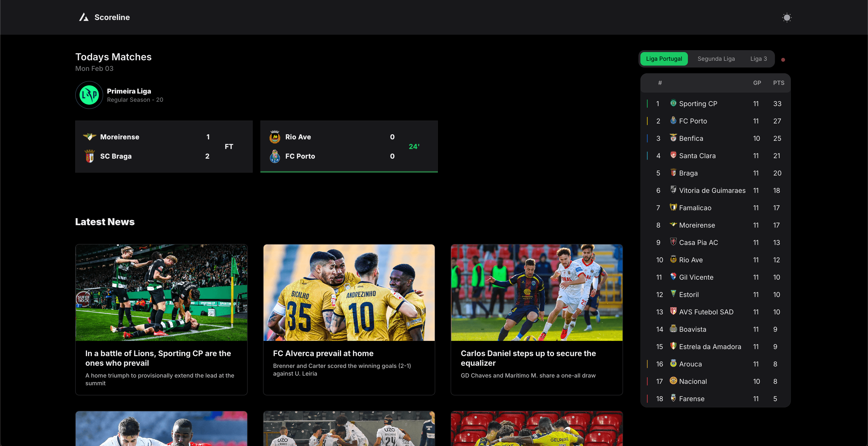
Task: Click the Rio Ave crest in match card
Action: (275, 137)
